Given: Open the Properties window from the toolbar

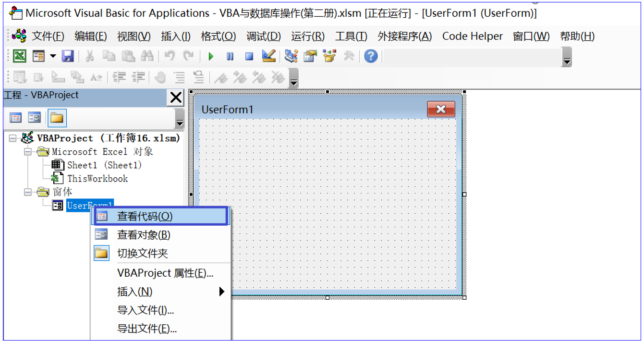Looking at the screenshot, I should pos(310,56).
